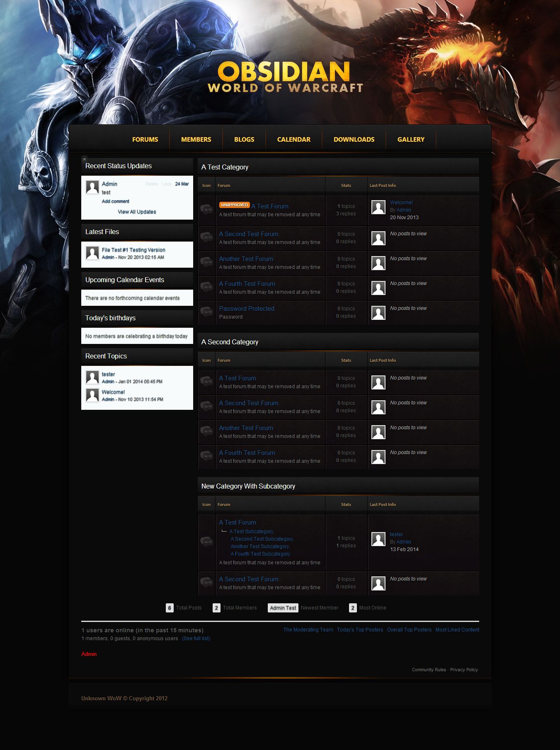Open the Blogs tab
Viewport: 560px width, 750px height.
(244, 140)
